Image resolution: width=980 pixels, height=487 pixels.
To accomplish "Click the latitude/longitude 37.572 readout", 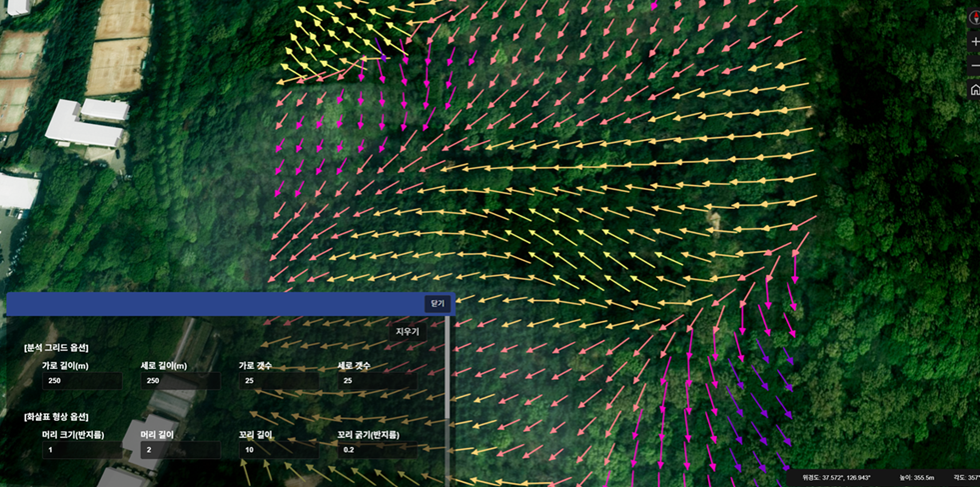I will [x=835, y=478].
